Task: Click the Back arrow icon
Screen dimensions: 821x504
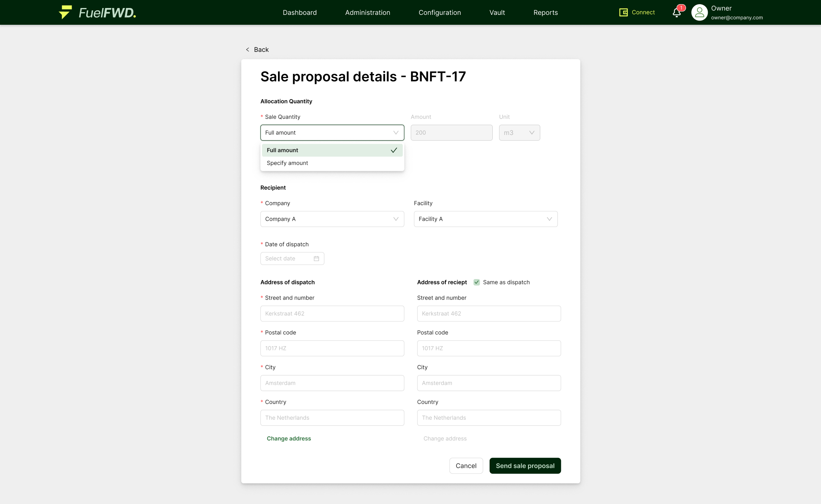Action: tap(247, 50)
